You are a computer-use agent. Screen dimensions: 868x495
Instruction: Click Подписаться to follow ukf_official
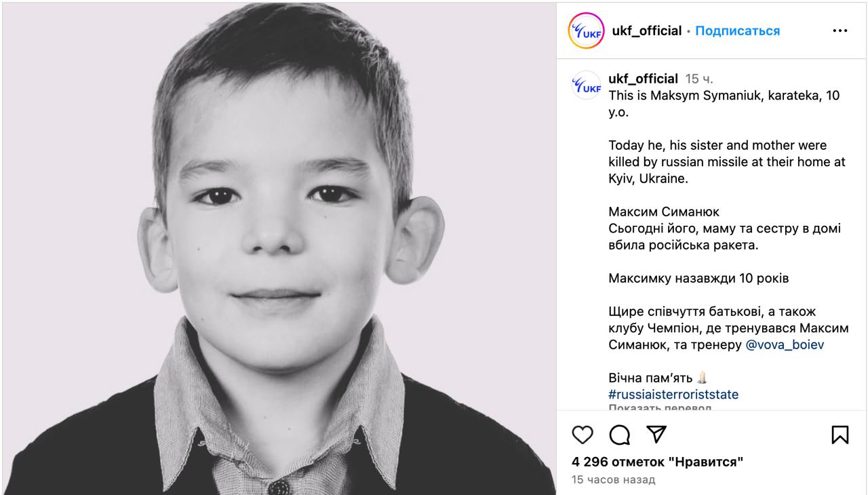737,31
